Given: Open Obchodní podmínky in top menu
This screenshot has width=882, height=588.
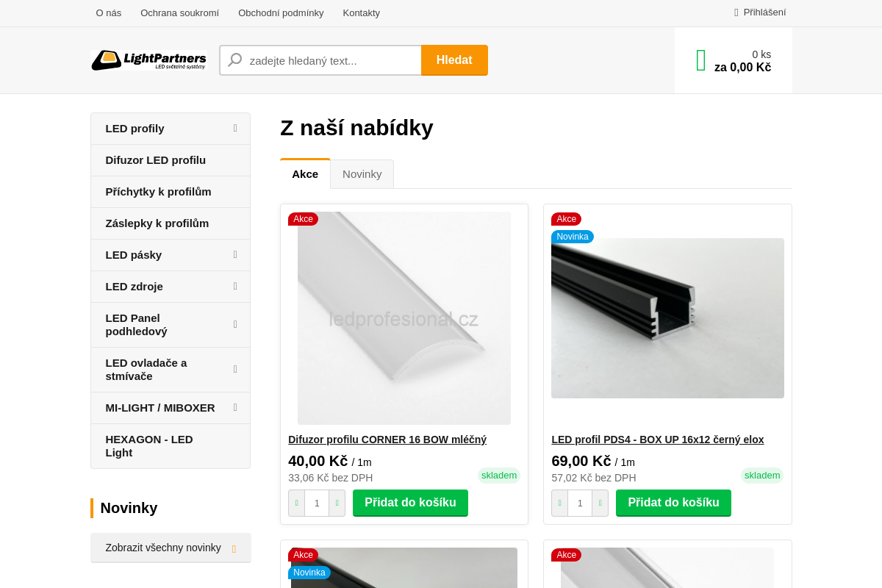Looking at the screenshot, I should tap(281, 12).
